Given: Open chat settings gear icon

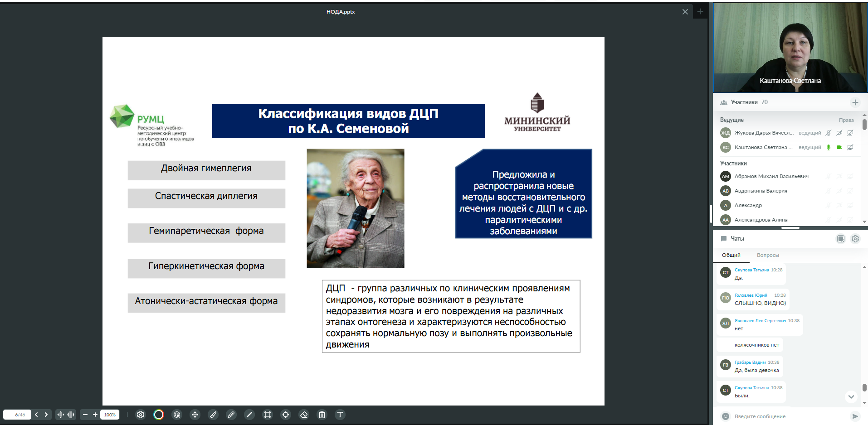Looking at the screenshot, I should (855, 239).
